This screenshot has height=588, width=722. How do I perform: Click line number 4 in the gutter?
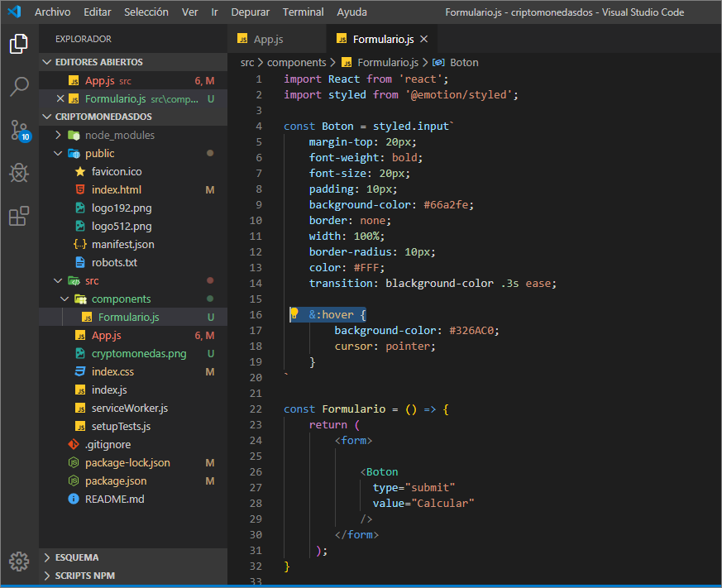(x=259, y=127)
